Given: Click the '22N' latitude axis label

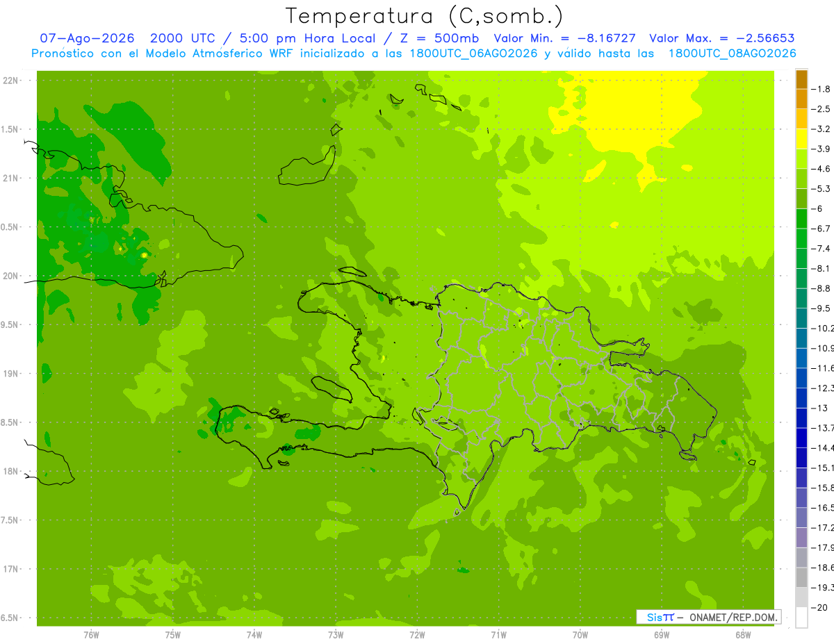Looking at the screenshot, I should click(10, 80).
